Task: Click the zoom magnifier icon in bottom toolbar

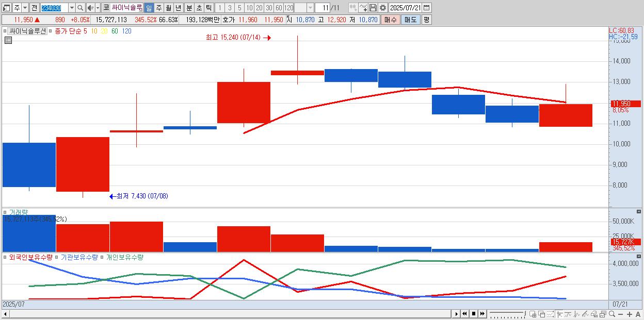Action: click(612, 314)
